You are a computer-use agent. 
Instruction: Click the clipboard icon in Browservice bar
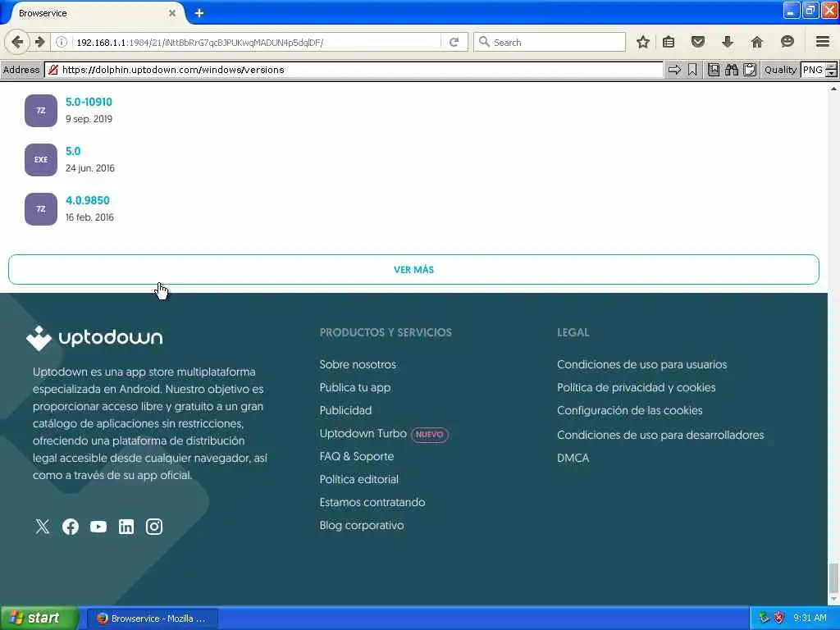pos(750,70)
